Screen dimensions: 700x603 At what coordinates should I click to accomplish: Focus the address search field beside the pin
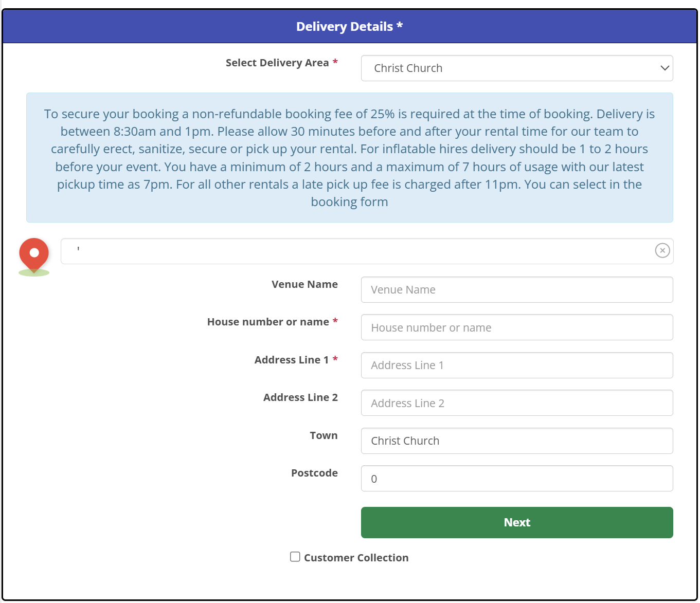(355, 251)
